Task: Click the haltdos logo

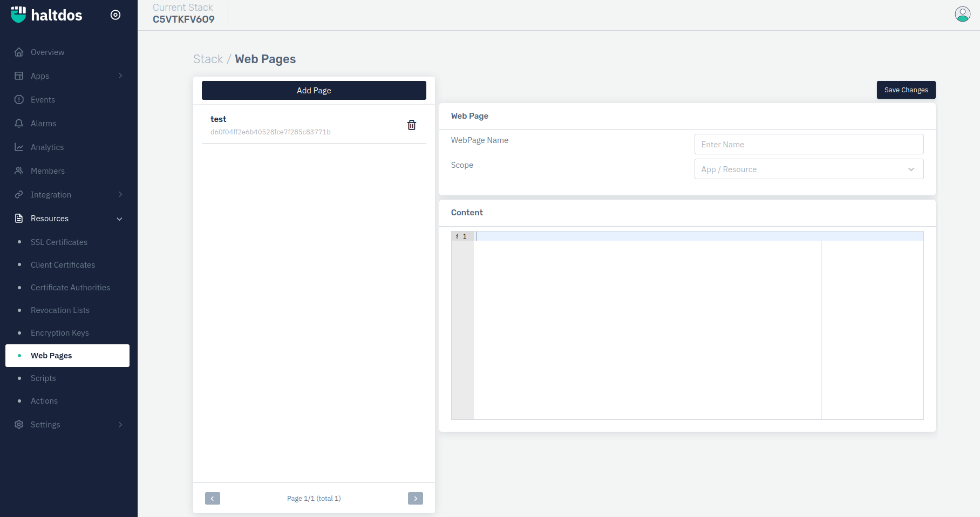Action: coord(46,15)
